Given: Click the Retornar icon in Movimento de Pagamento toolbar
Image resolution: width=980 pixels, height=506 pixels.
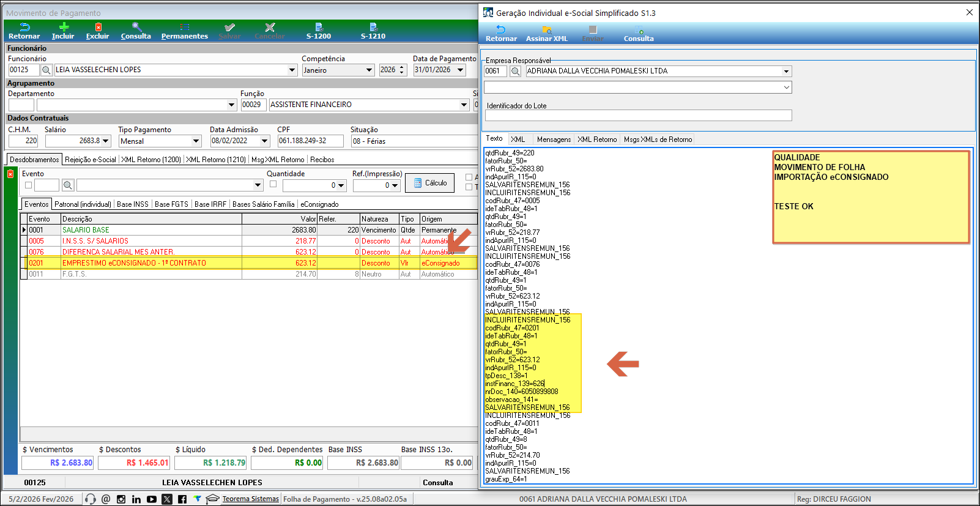Looking at the screenshot, I should 24,28.
